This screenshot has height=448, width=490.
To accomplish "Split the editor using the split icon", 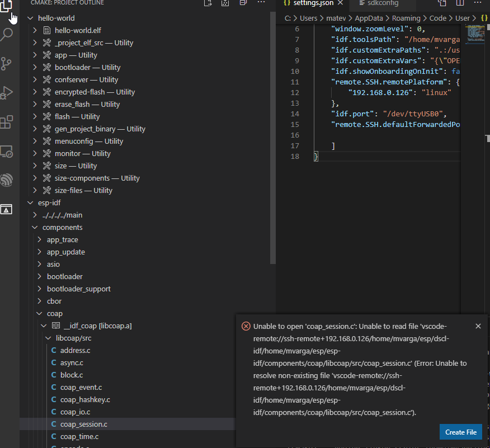I will [x=441, y=4].
